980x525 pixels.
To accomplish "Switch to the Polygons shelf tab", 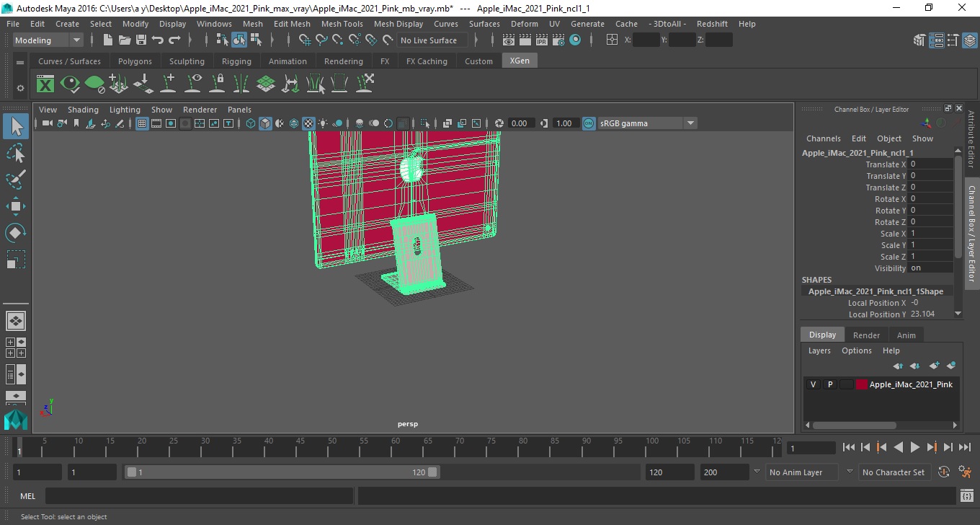I will (x=135, y=61).
